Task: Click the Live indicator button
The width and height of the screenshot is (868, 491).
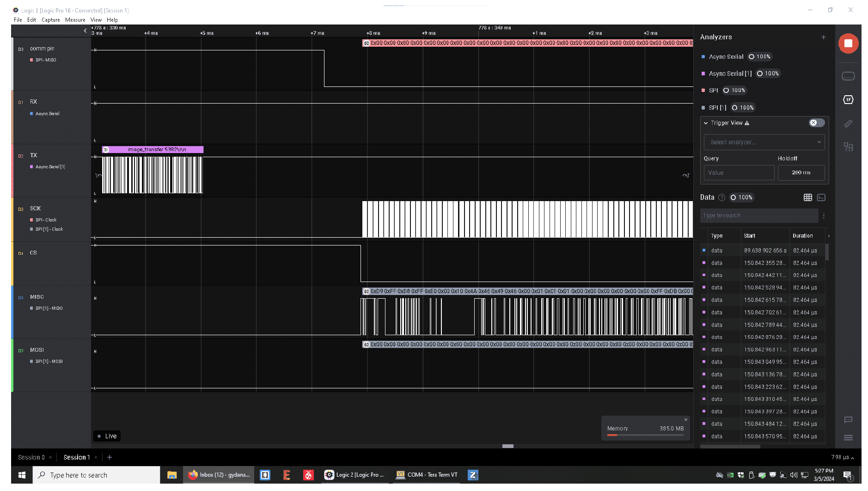Action: tap(107, 436)
